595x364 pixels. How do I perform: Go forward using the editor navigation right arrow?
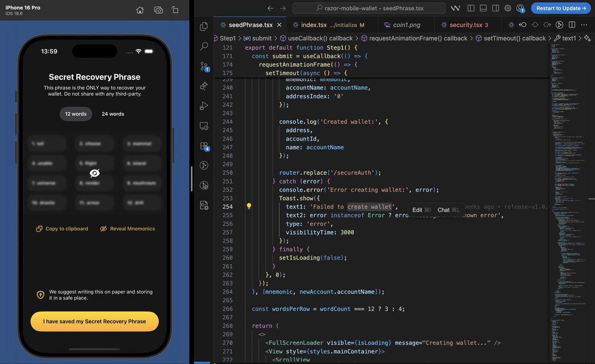tap(283, 8)
